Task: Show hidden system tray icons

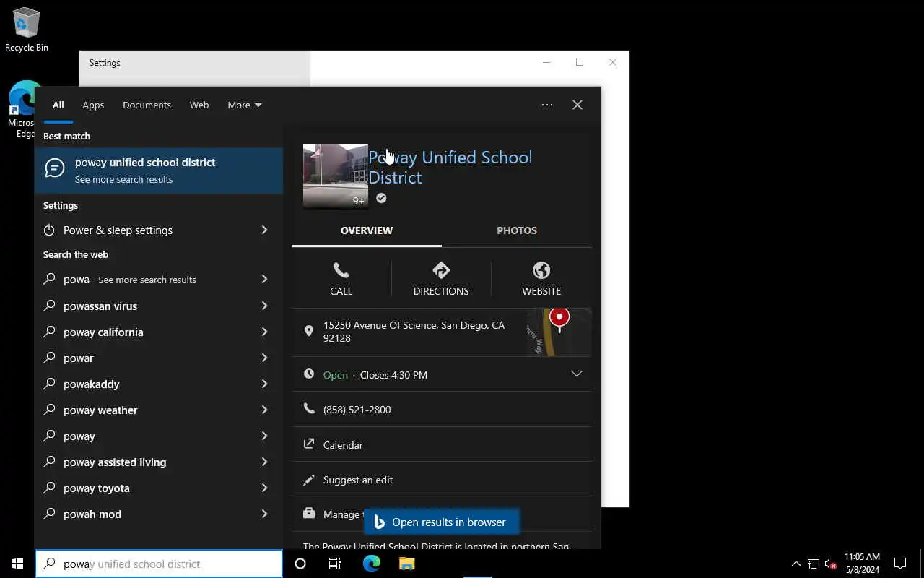Action: tap(796, 564)
